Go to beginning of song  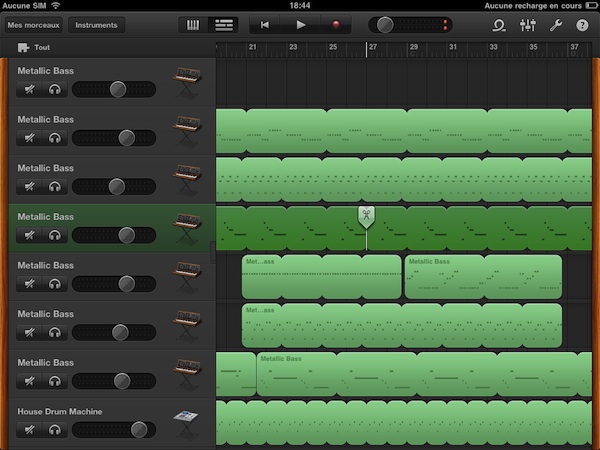pyautogui.click(x=264, y=25)
